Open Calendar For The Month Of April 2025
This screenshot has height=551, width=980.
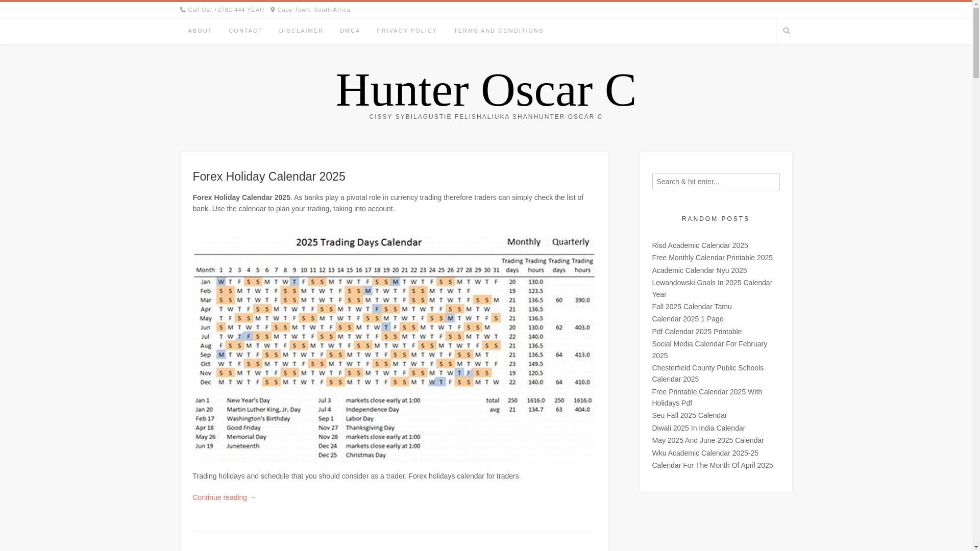(x=712, y=465)
